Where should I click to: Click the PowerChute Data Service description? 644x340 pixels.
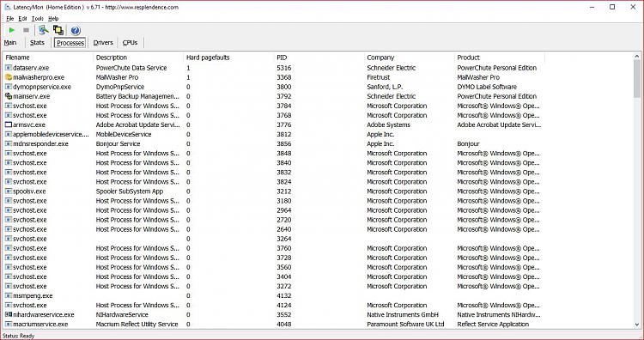pos(131,68)
